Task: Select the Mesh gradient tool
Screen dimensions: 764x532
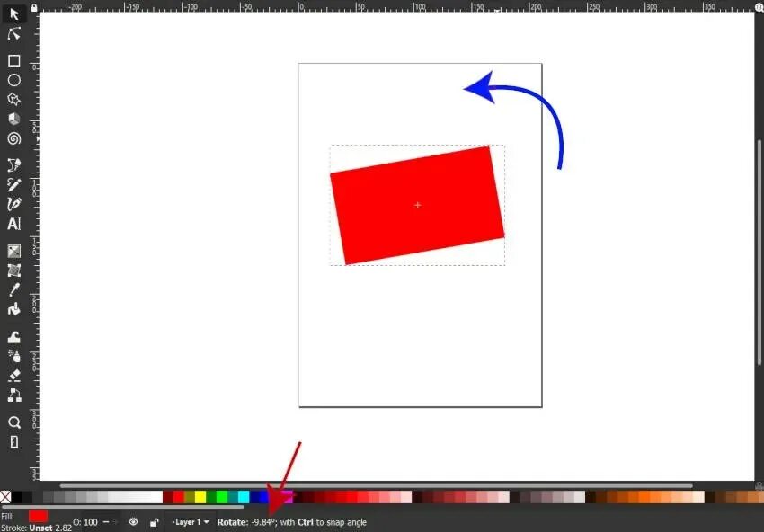Action: tap(13, 270)
